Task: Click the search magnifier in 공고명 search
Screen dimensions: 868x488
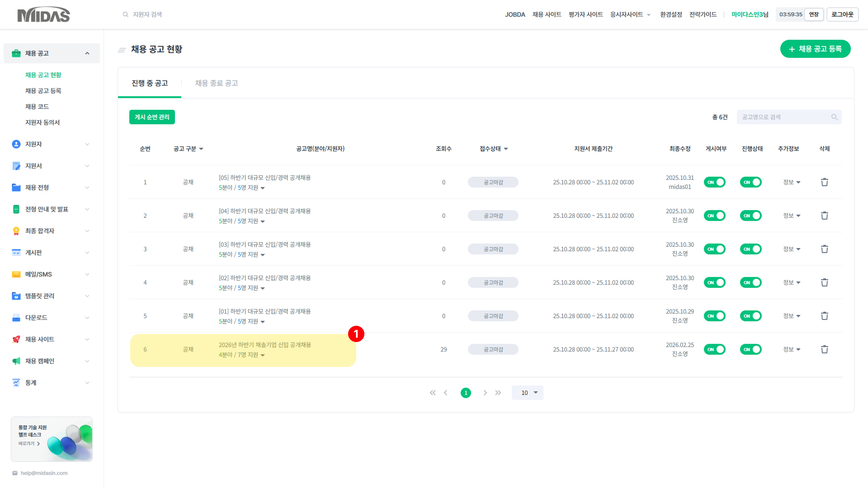Action: point(834,117)
